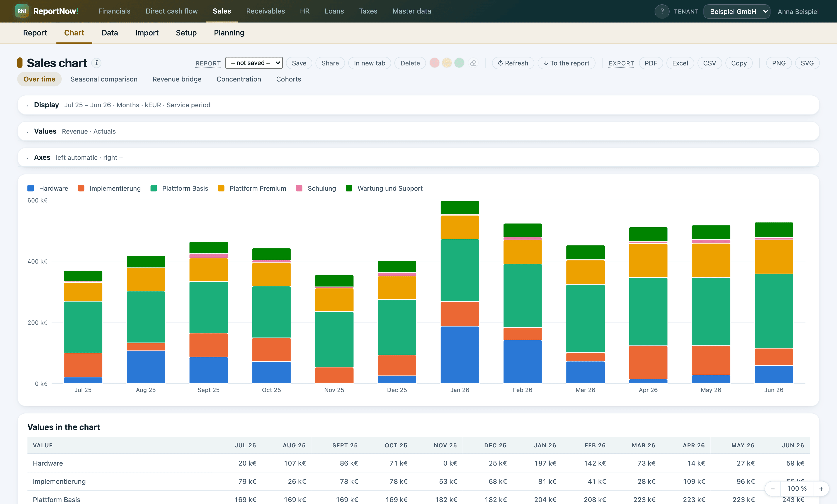This screenshot has height=504, width=837.
Task: Toggle Wartung und Support legend entry
Action: [x=384, y=188]
